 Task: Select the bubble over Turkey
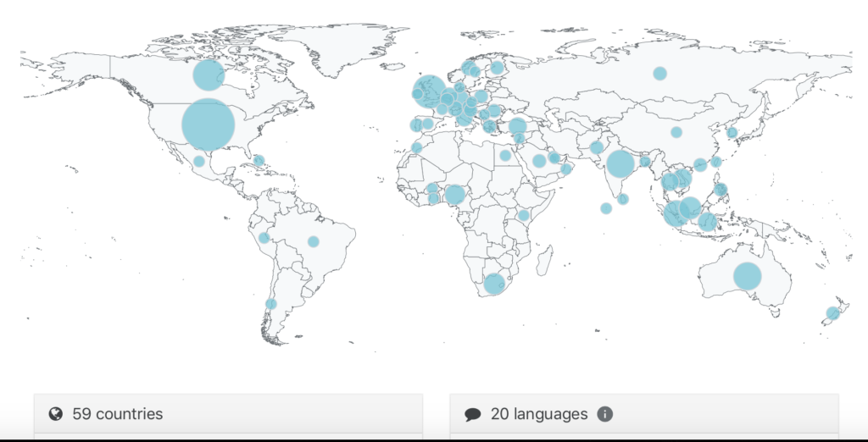[517, 126]
